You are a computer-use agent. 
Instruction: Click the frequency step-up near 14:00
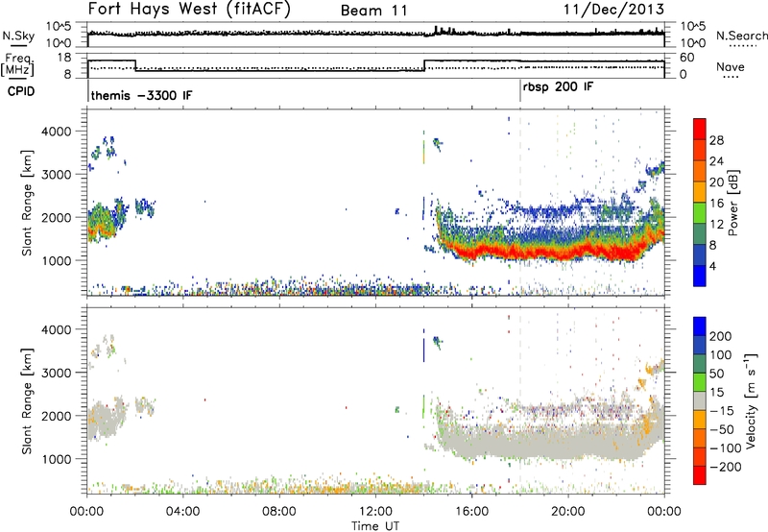tap(424, 65)
